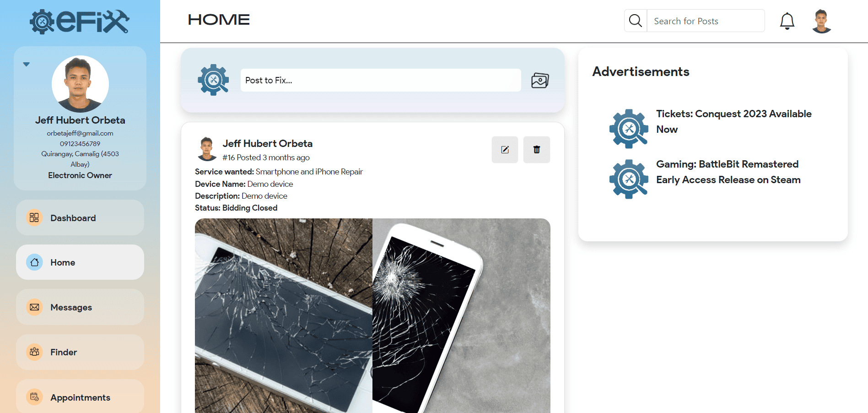Click the Post to Fix text box

tap(381, 80)
